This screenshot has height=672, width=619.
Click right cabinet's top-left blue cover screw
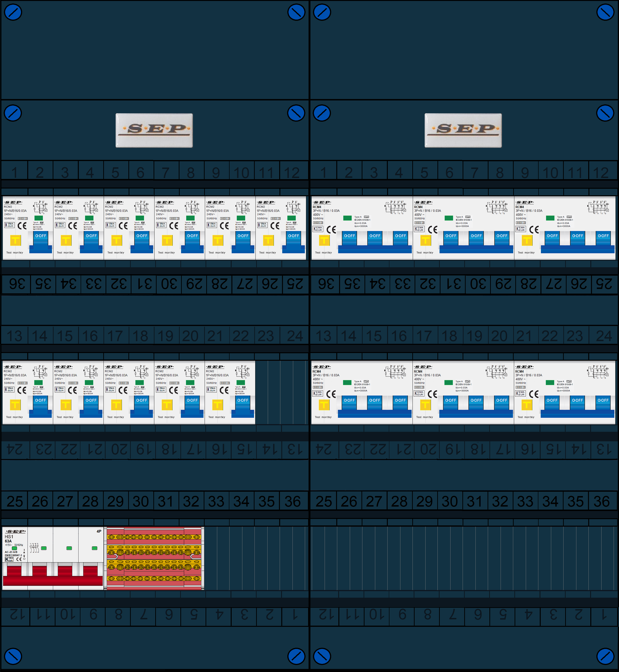[x=322, y=12]
